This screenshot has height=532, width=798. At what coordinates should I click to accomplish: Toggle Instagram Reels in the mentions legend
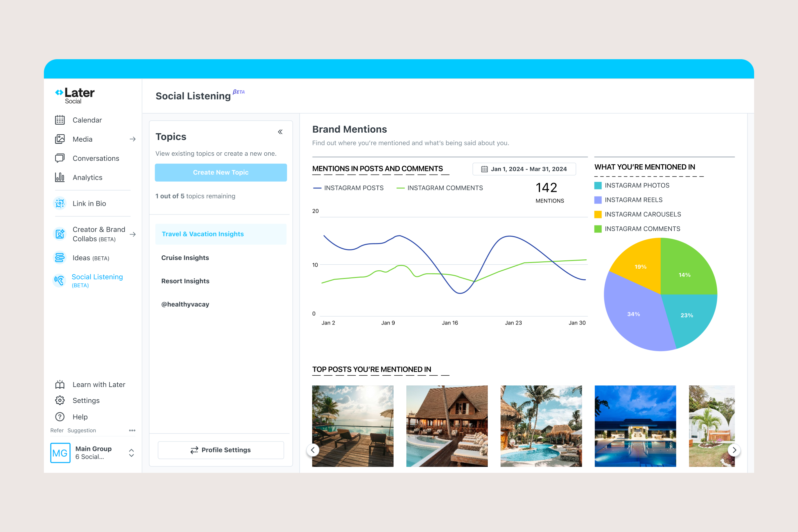point(633,200)
